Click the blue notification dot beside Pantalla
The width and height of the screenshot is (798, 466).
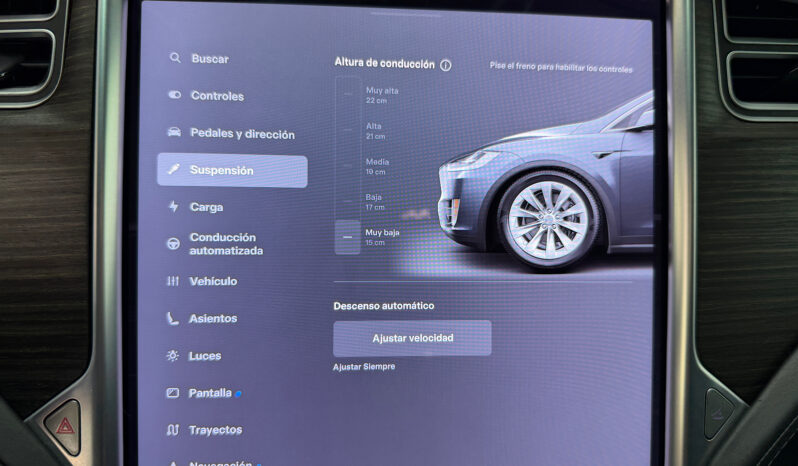238,393
